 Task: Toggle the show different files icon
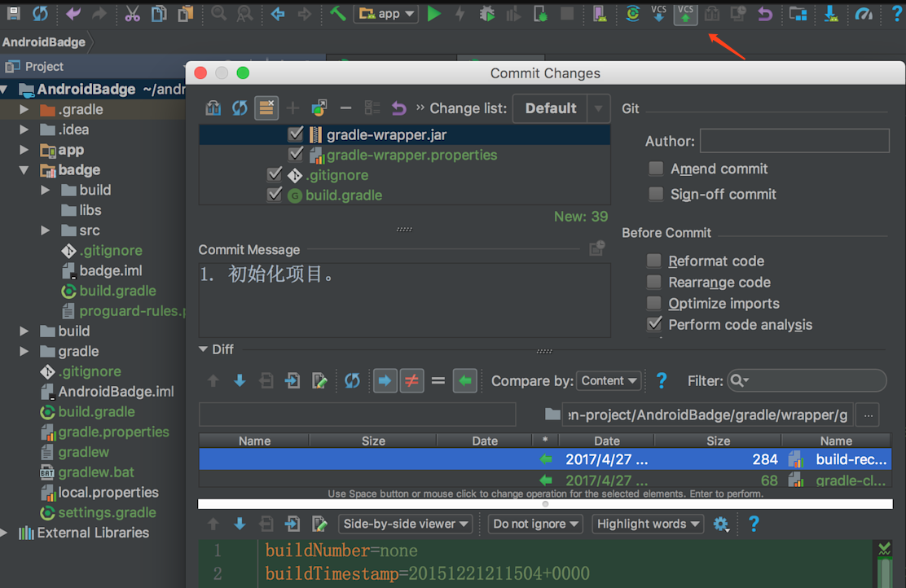pos(411,380)
